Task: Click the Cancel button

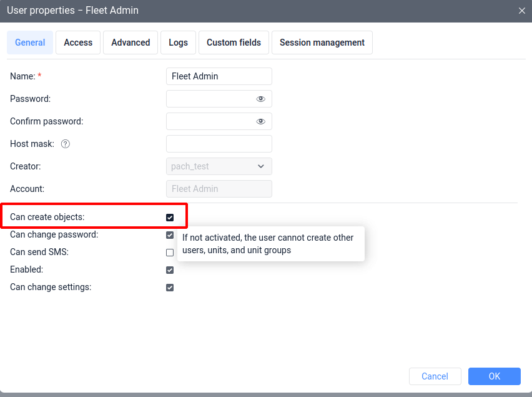Action: pyautogui.click(x=435, y=376)
